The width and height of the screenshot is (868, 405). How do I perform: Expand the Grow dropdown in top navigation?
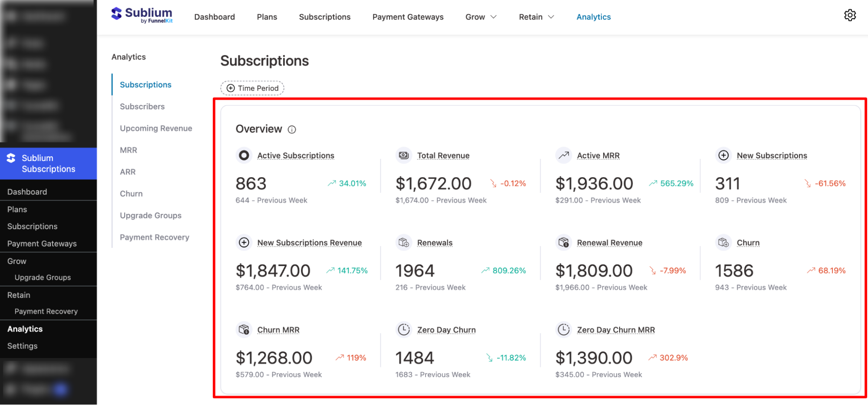(481, 17)
